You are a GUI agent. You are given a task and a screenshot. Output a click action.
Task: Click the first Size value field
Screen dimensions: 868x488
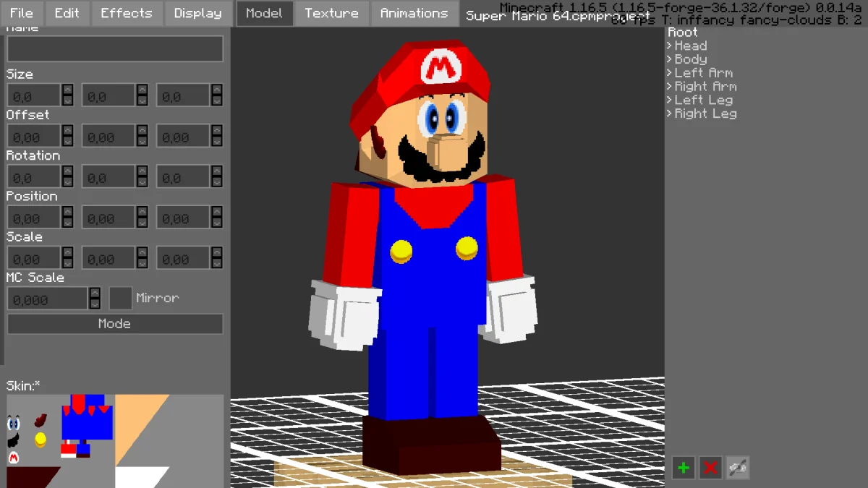[x=34, y=95]
